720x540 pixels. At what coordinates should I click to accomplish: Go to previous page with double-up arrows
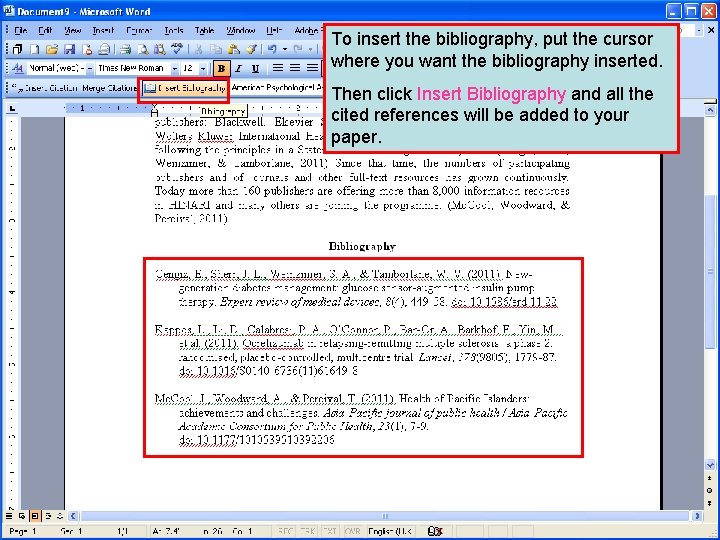[709, 478]
